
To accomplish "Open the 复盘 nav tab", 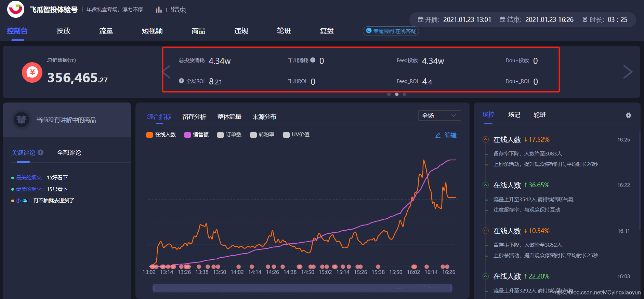I will [x=327, y=31].
